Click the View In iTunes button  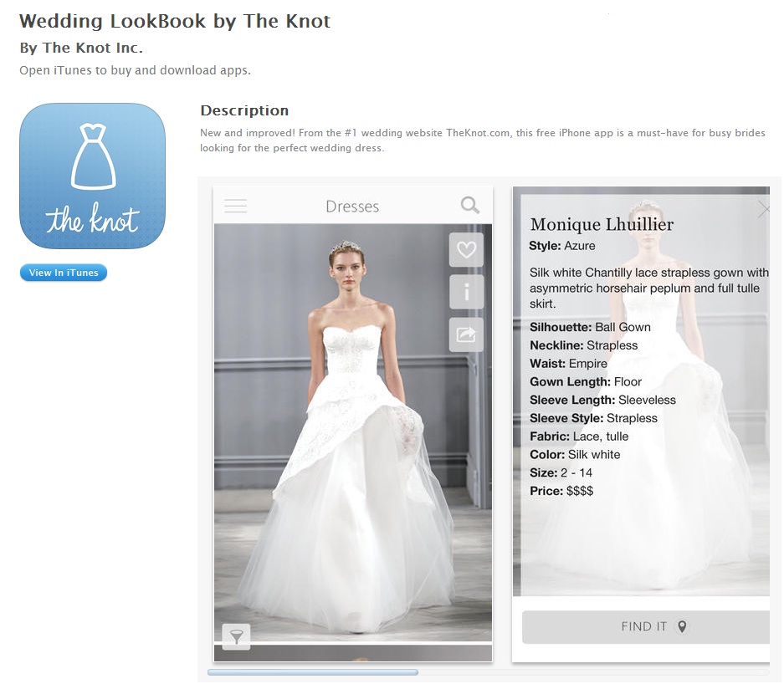tap(64, 273)
